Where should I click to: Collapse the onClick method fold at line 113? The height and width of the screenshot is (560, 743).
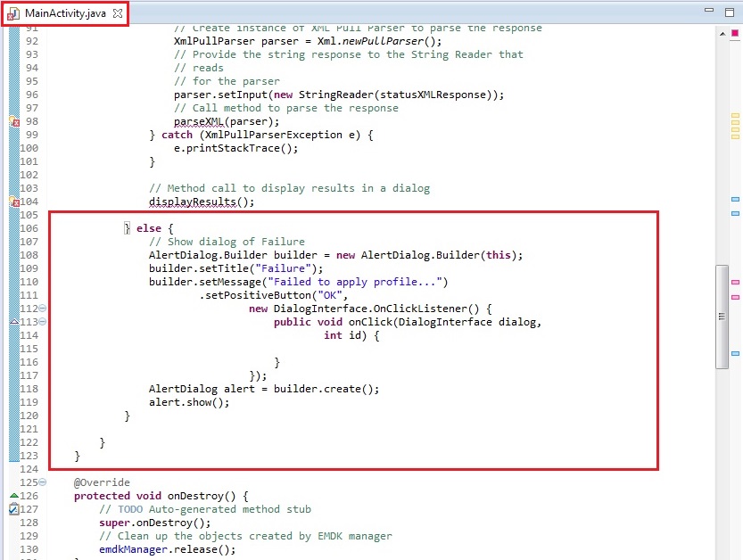43,322
